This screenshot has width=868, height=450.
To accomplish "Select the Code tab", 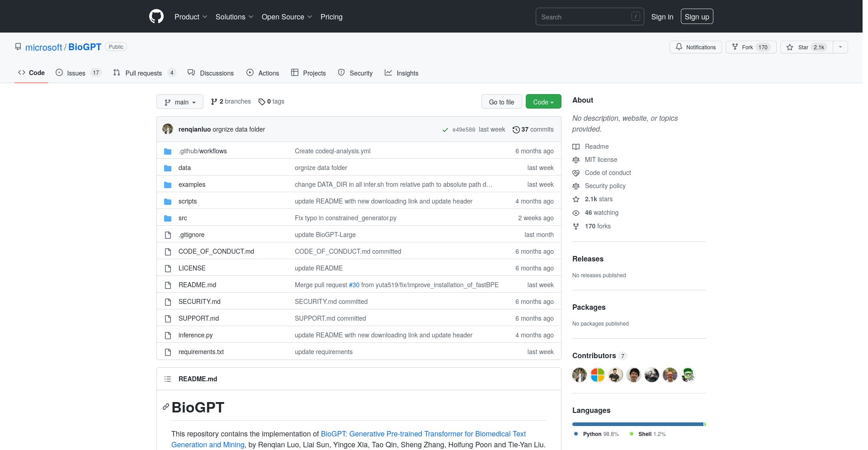I will click(31, 73).
